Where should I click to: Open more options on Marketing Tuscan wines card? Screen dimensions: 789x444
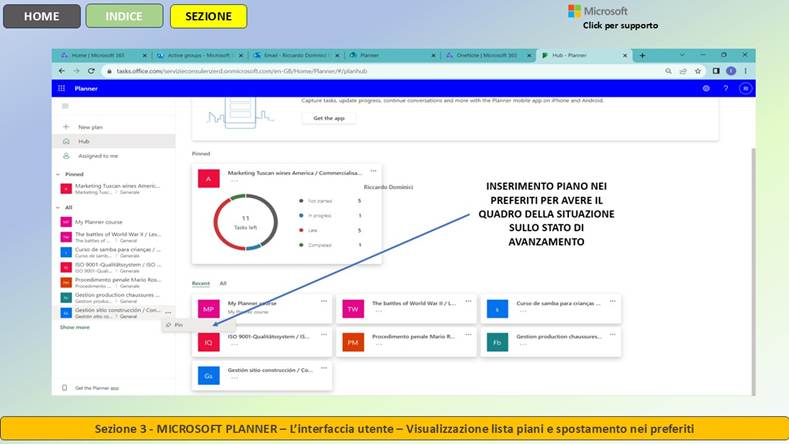coord(373,171)
